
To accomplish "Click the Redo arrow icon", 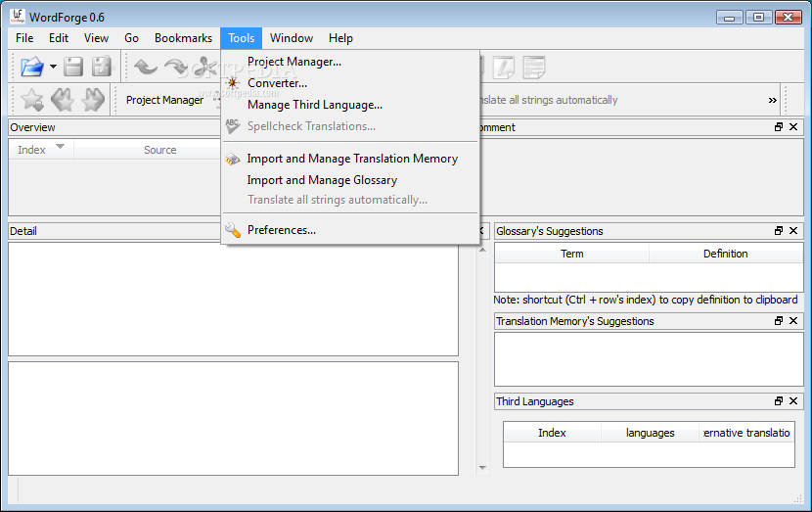I will tap(176, 67).
